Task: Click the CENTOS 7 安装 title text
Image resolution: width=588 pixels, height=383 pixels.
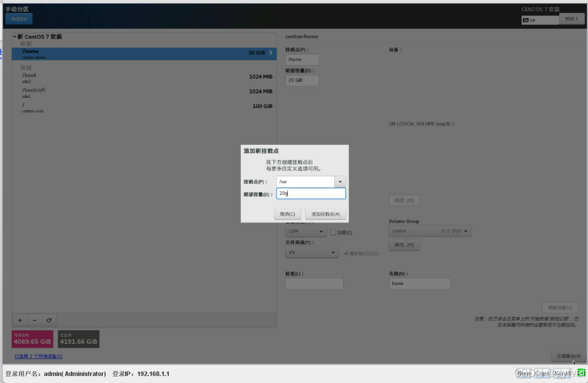Action: [540, 9]
